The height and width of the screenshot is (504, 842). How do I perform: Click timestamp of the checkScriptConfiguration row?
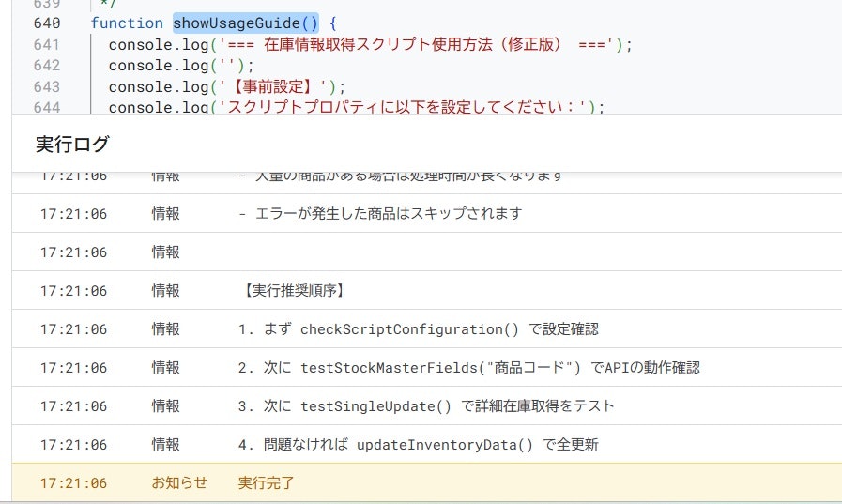pyautogui.click(x=73, y=329)
